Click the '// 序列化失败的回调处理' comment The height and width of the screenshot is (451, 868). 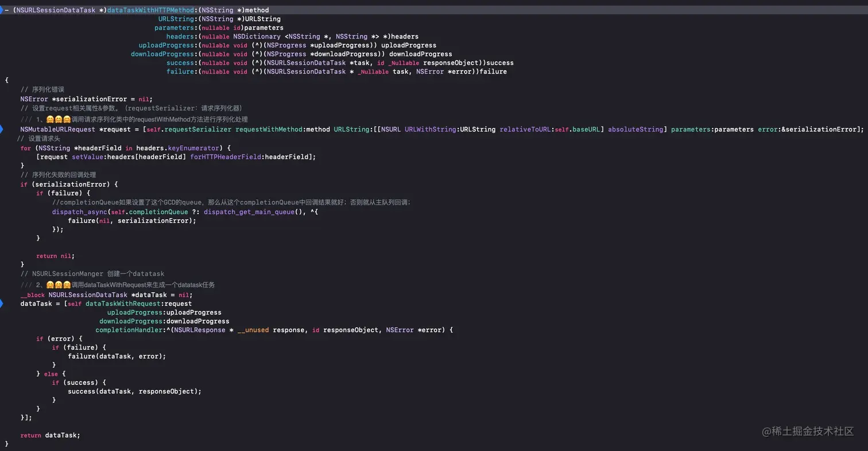click(58, 174)
